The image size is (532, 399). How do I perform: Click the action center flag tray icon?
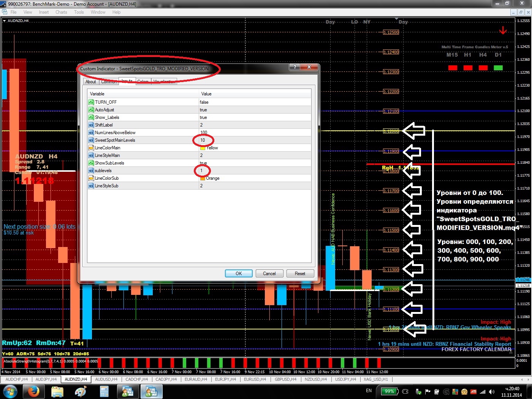click(x=428, y=391)
